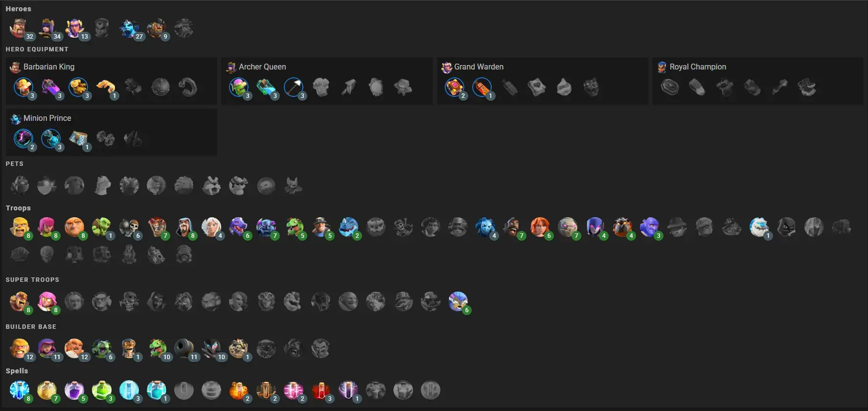Open the Hog Rider troop icon level 7
The image size is (868, 411).
(x=513, y=228)
